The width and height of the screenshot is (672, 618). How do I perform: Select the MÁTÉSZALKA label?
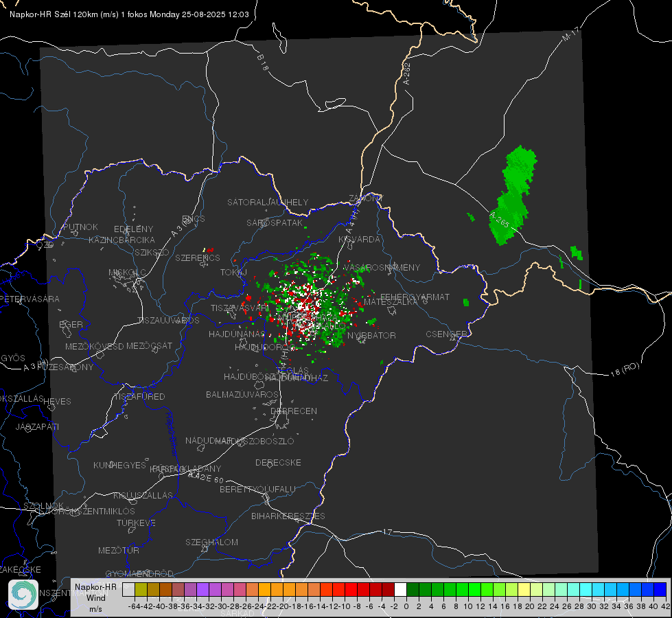(x=391, y=302)
